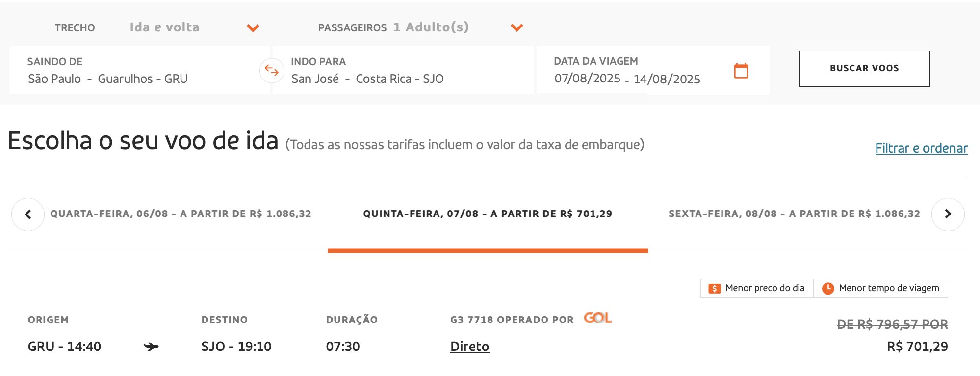
Task: Edit the Indo para San José field
Action: pyautogui.click(x=403, y=70)
